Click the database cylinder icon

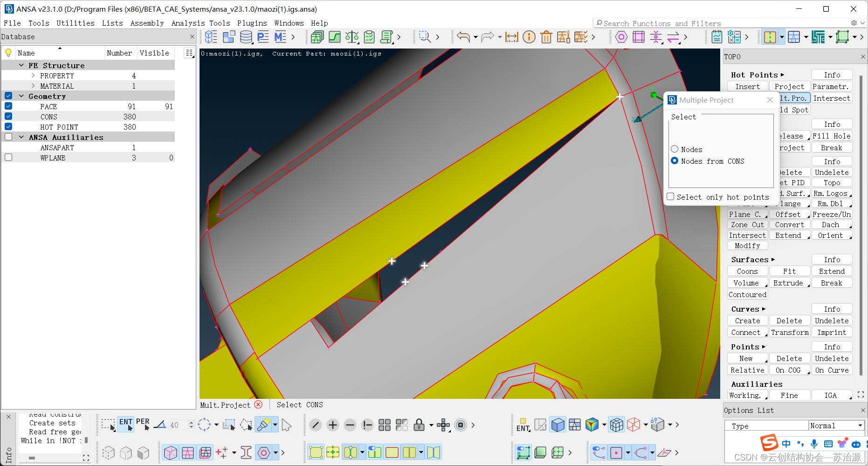(x=246, y=37)
